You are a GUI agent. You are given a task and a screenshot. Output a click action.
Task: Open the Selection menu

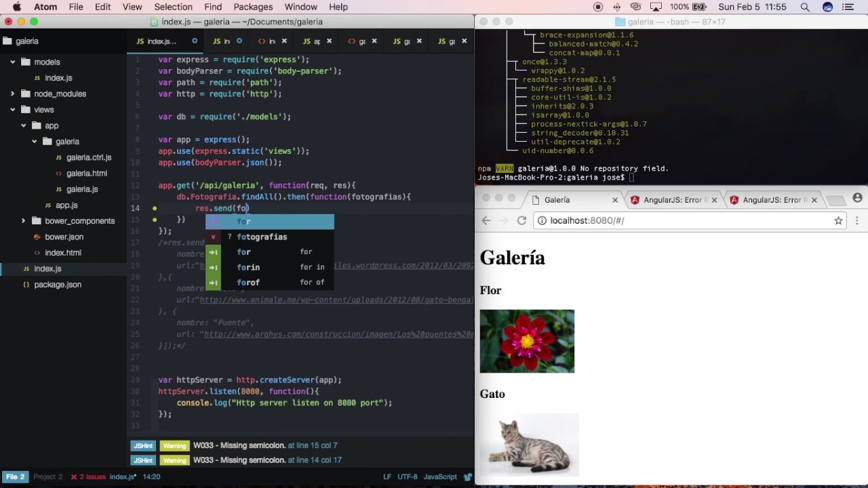point(174,7)
